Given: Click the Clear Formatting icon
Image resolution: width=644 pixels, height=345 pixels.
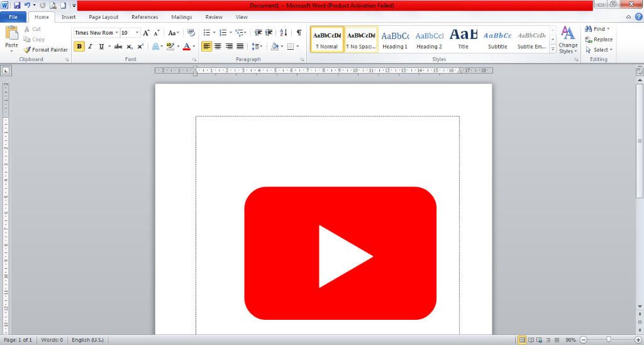Looking at the screenshot, I should click(x=191, y=33).
